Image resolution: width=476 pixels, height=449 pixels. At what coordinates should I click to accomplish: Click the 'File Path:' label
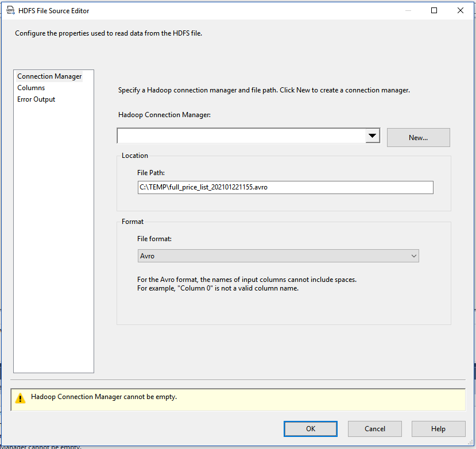[x=151, y=172]
